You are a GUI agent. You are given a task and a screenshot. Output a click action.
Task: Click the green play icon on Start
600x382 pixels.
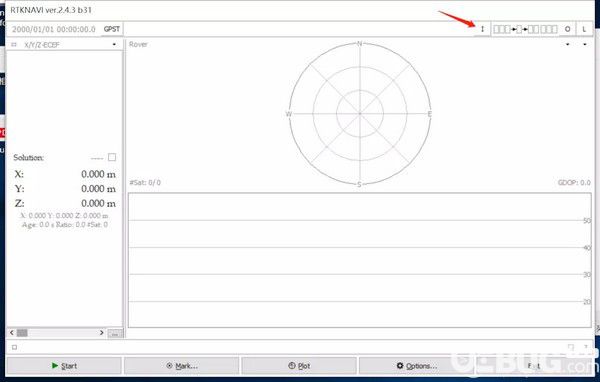55,366
